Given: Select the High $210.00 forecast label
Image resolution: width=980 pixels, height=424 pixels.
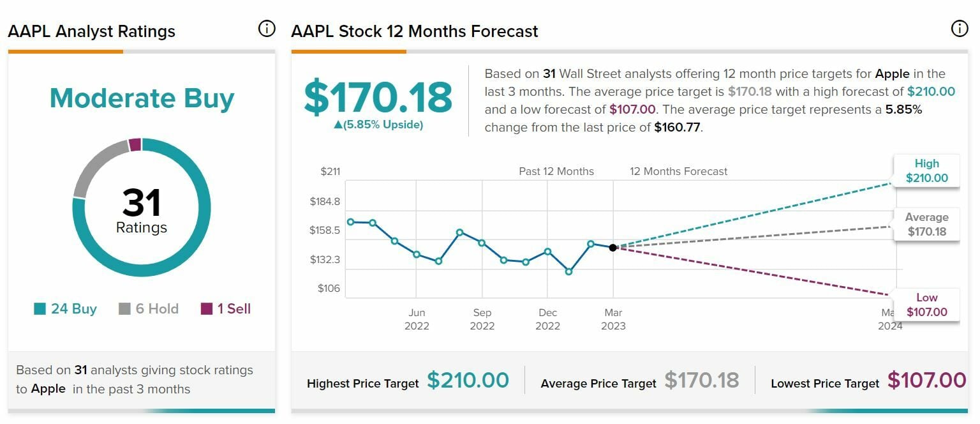Looking at the screenshot, I should coord(926,170).
